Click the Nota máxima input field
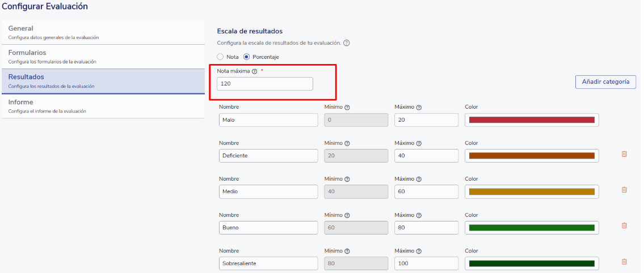Screen dimensions: 644x273 [264, 84]
